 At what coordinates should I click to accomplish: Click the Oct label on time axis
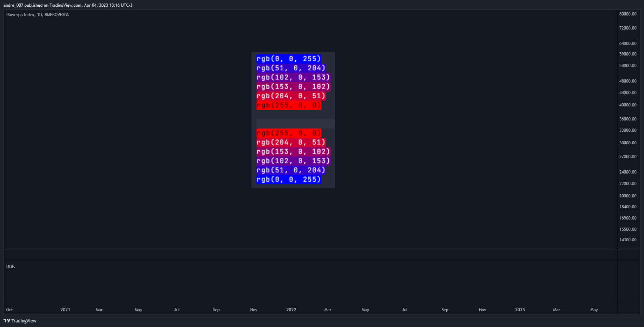pos(9,310)
